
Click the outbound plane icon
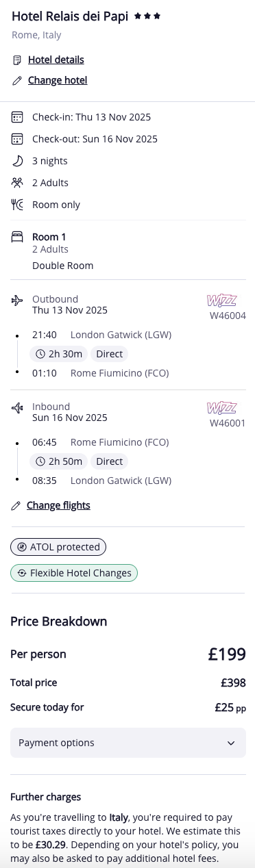click(17, 300)
